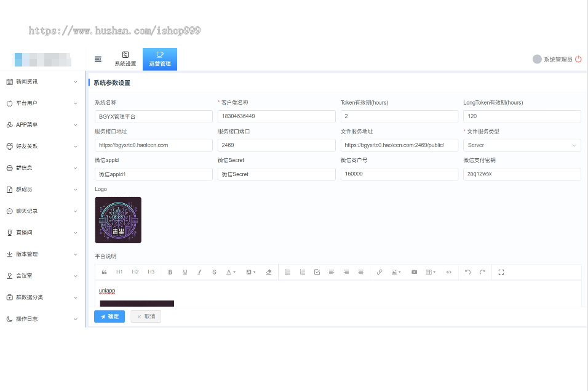The image size is (588, 391).
Task: Open the 直播间 menu item
Action: pyautogui.click(x=42, y=233)
